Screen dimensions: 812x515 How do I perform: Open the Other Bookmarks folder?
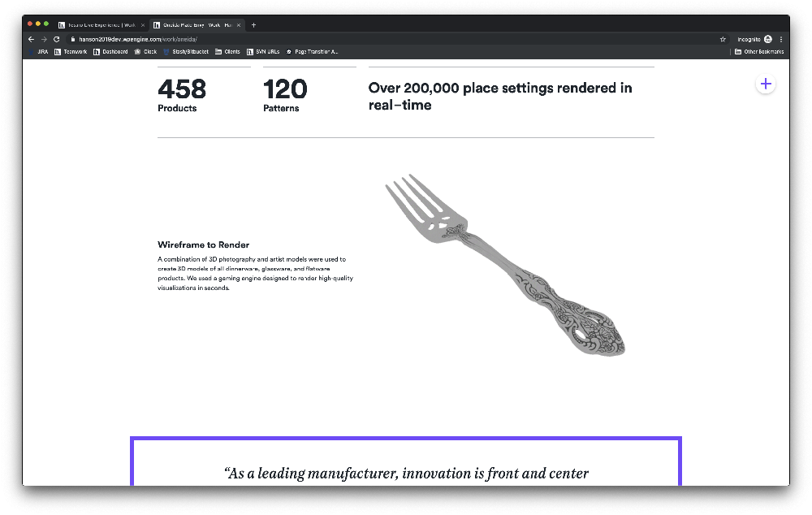click(759, 52)
